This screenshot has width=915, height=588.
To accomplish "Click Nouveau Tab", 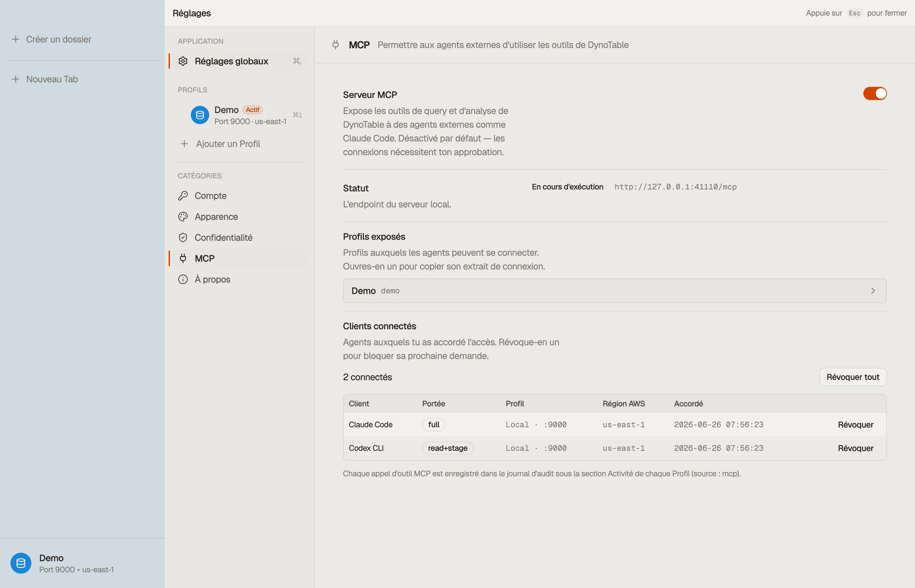I will point(52,79).
